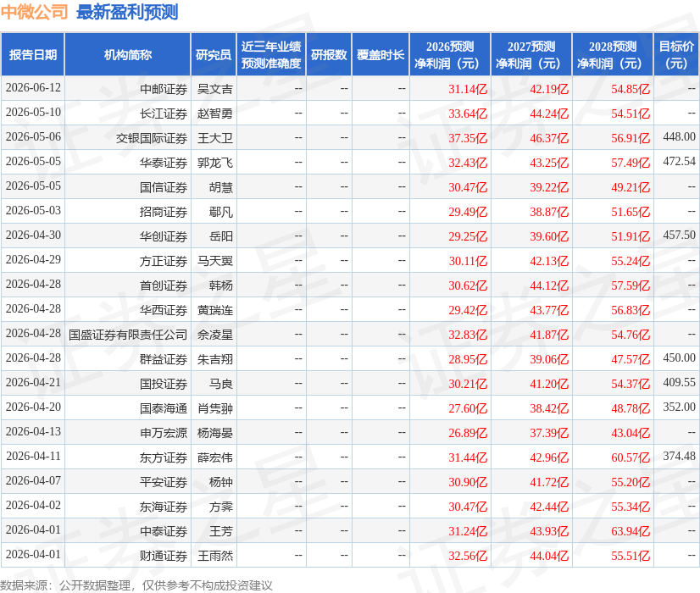
Task: Select the 2027预测净利润 column header
Action: tap(531, 54)
